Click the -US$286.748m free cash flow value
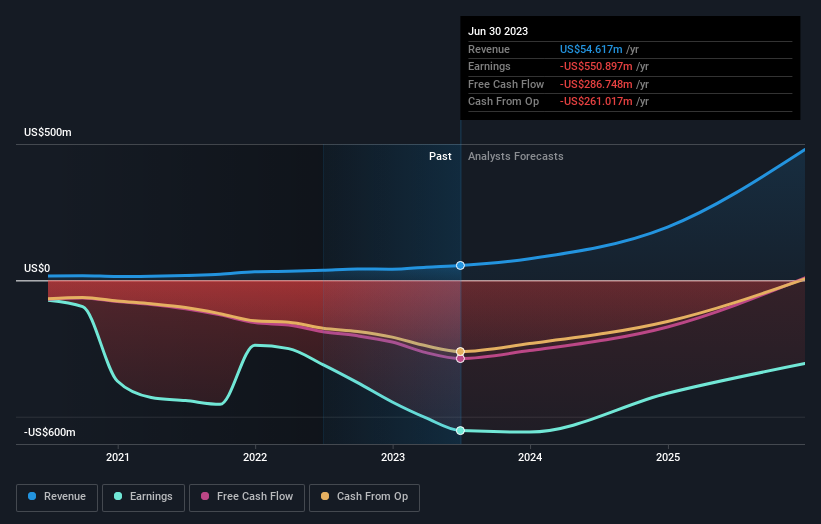Viewport: 821px width, 524px height. pyautogui.click(x=596, y=84)
